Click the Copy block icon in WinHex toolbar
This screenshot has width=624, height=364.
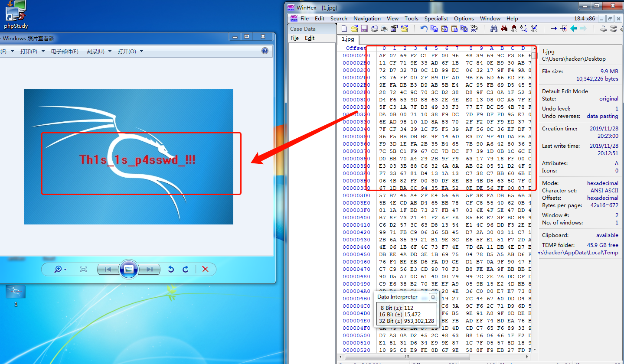pos(434,29)
